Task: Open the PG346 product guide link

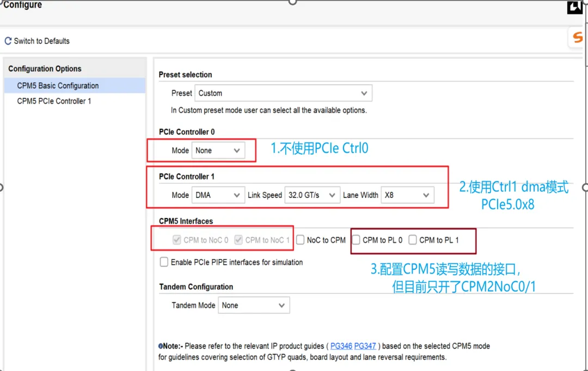Action: tap(341, 346)
